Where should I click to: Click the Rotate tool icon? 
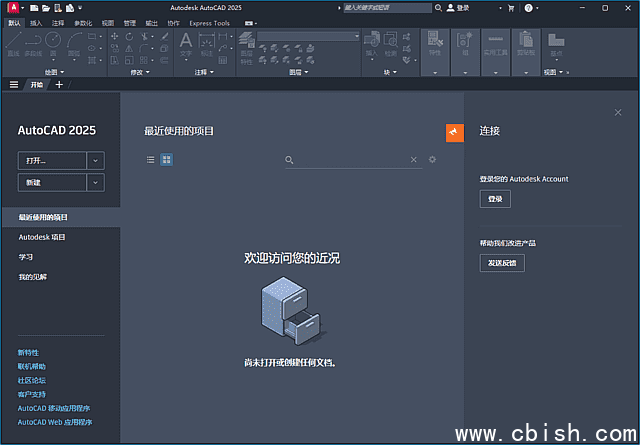pos(129,36)
